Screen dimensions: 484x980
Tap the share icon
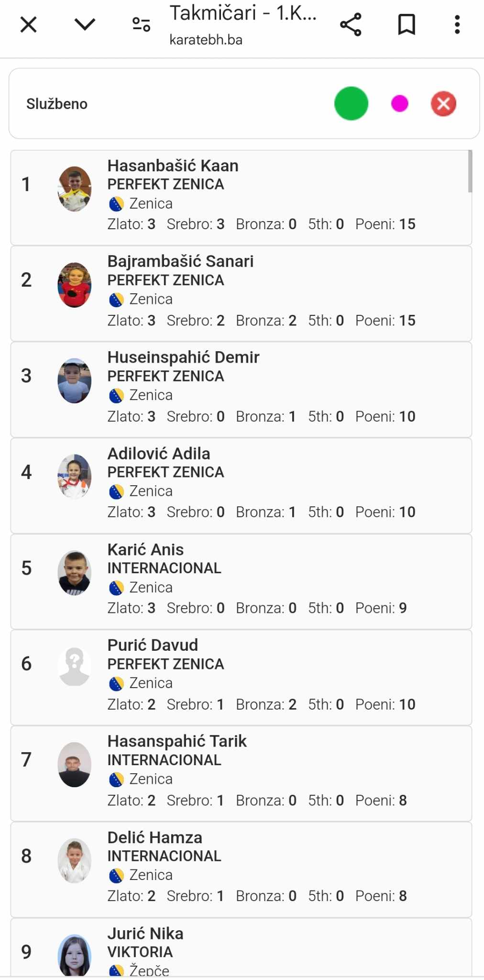tap(351, 24)
